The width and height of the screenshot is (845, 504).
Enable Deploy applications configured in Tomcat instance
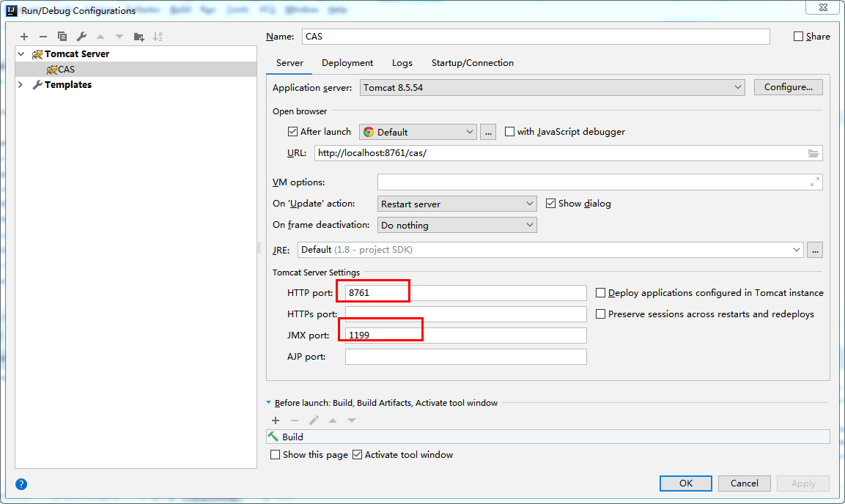coord(600,292)
